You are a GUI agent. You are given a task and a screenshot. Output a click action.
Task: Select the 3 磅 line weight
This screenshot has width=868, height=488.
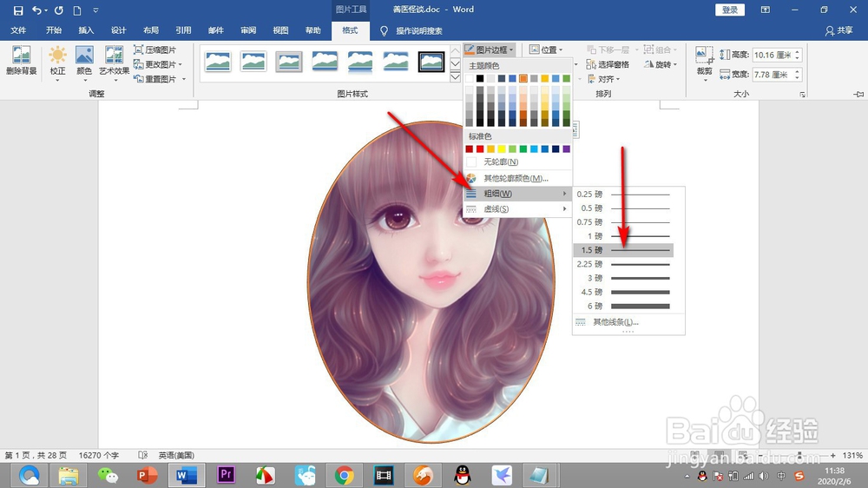(x=623, y=278)
